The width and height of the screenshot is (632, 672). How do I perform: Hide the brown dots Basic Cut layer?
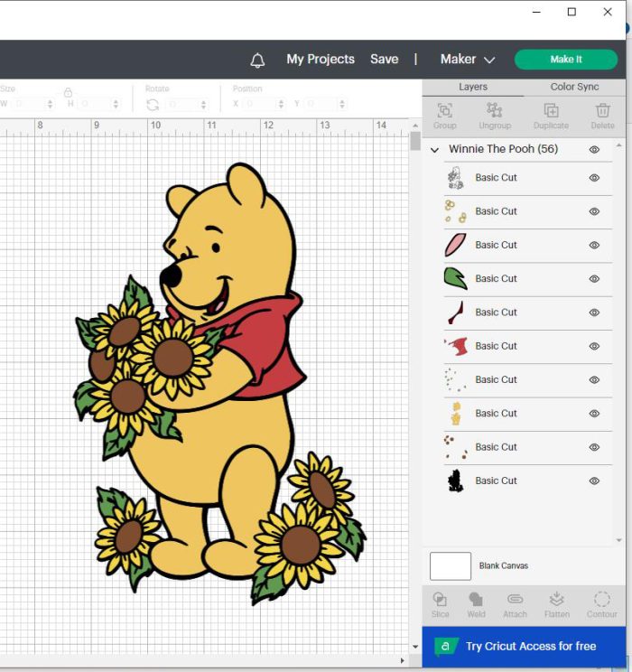pos(594,447)
